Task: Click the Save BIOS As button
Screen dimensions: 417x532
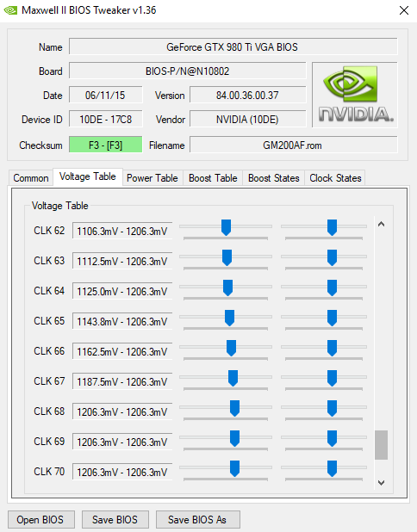Action: [x=197, y=519]
